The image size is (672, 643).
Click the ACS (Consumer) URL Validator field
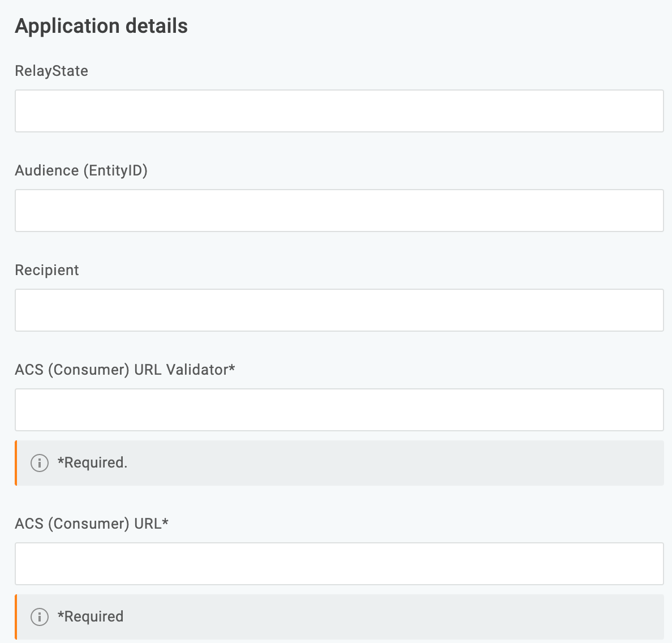coord(339,410)
